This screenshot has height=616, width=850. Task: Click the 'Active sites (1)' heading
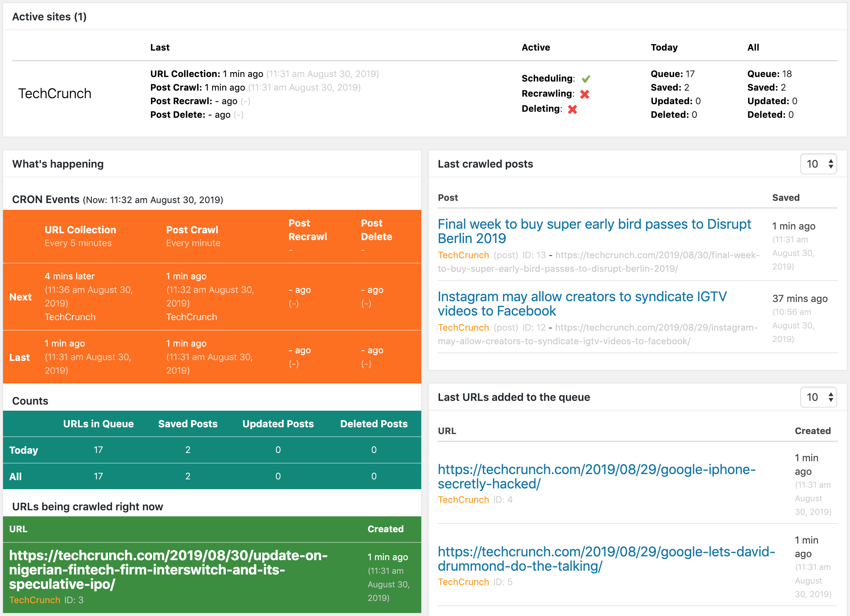(49, 17)
